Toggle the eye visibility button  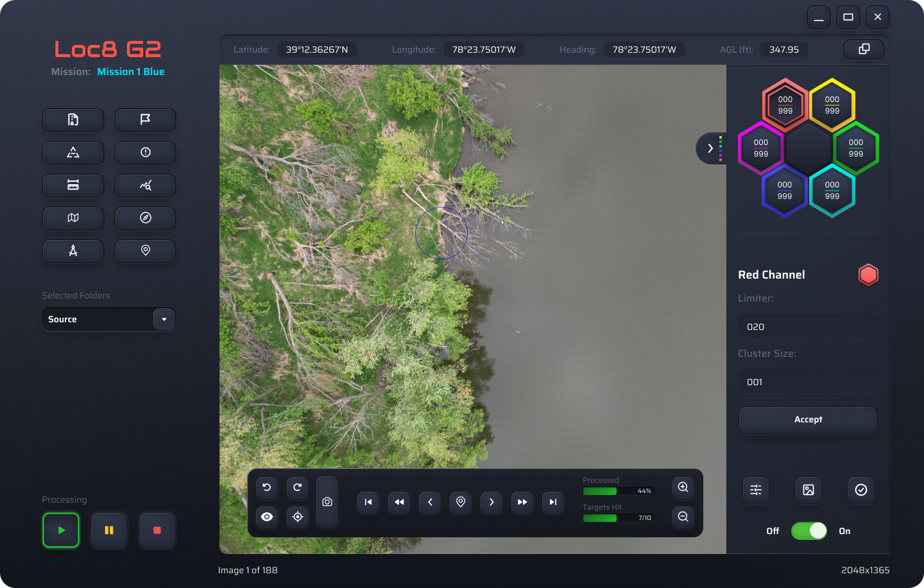pyautogui.click(x=267, y=517)
